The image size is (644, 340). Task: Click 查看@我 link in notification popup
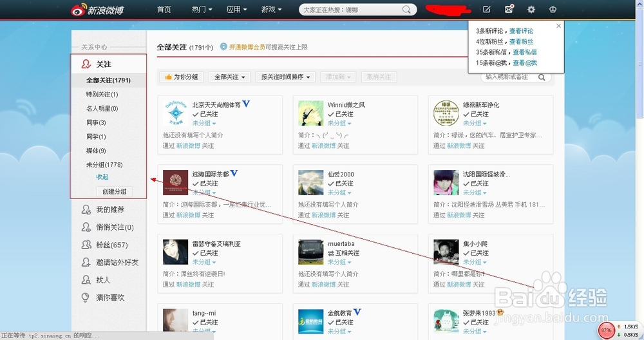(525, 63)
